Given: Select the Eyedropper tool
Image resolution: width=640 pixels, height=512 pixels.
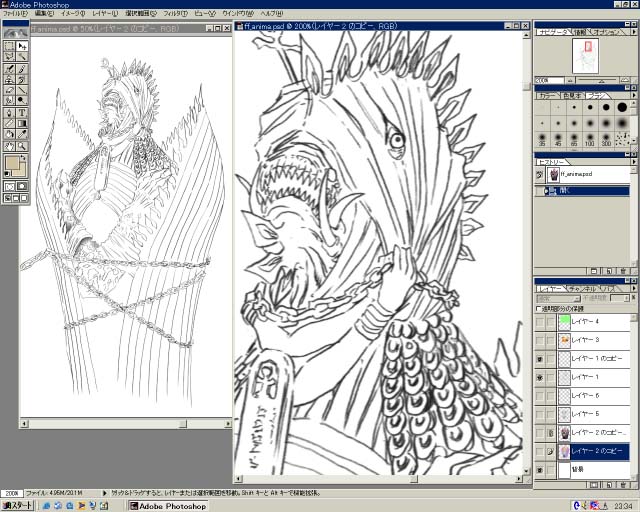Looking at the screenshot, I should (x=22, y=134).
